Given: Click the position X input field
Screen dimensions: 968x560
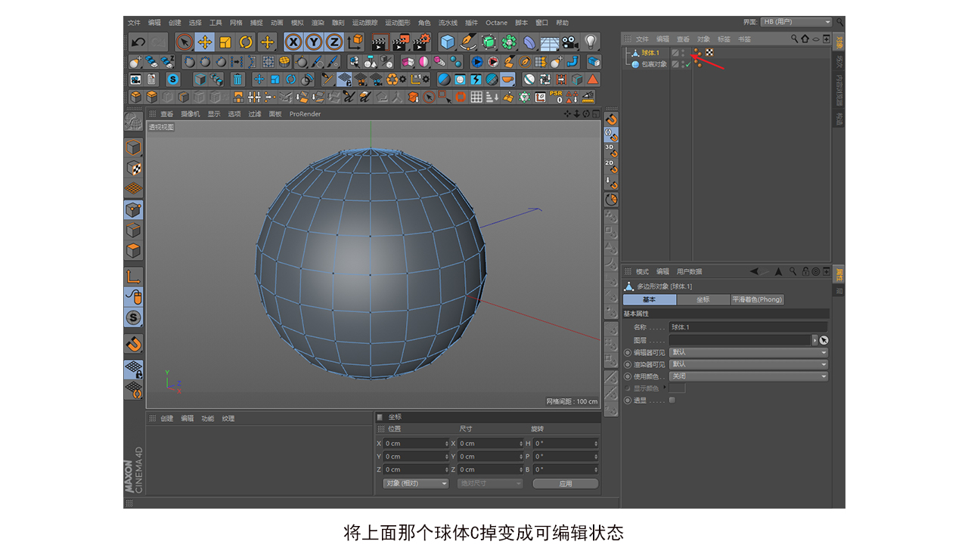Looking at the screenshot, I should [x=416, y=444].
